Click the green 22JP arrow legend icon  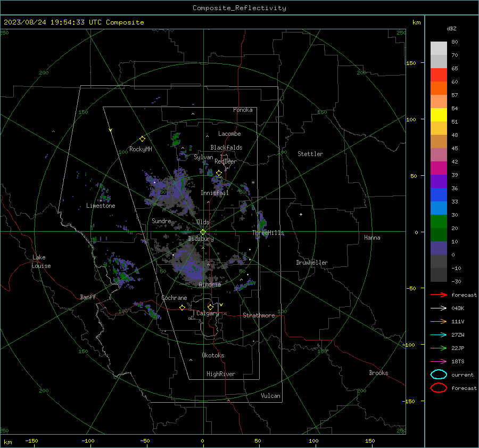(439, 348)
